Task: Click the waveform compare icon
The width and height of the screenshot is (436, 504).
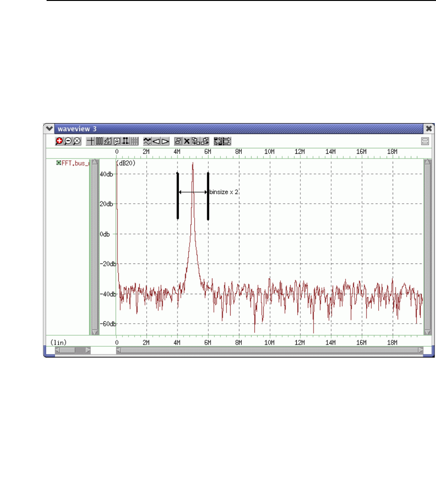Action: tap(147, 141)
